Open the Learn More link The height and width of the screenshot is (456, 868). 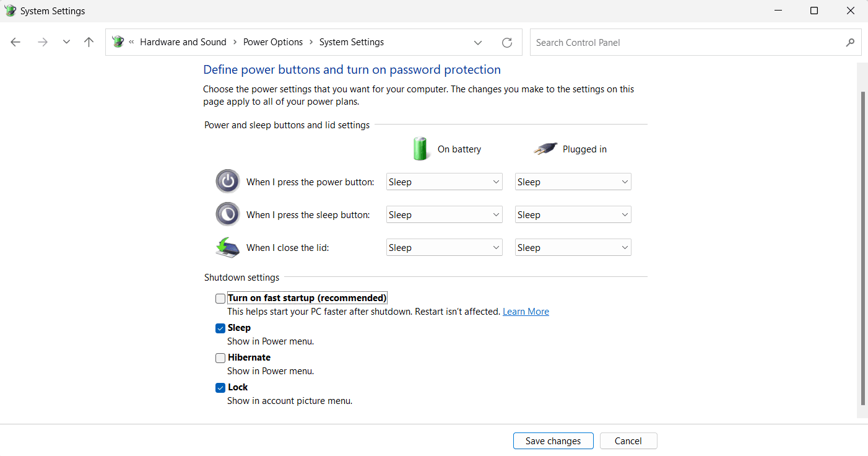pos(526,312)
